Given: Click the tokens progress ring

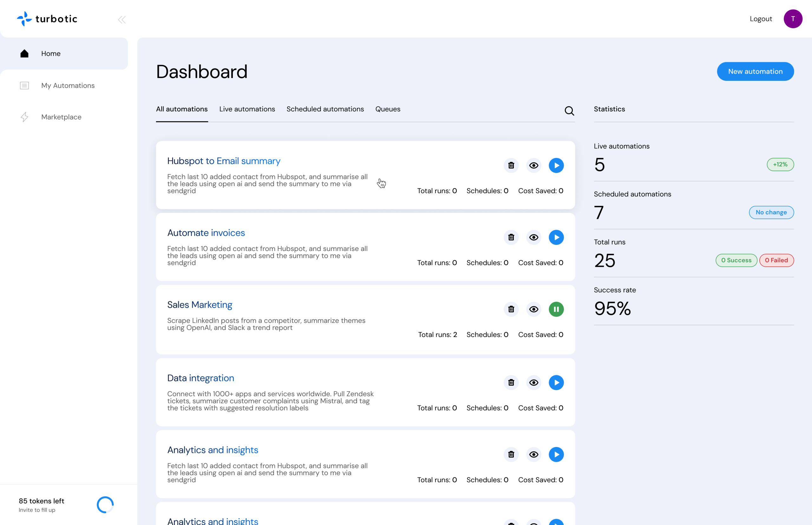Looking at the screenshot, I should [105, 505].
